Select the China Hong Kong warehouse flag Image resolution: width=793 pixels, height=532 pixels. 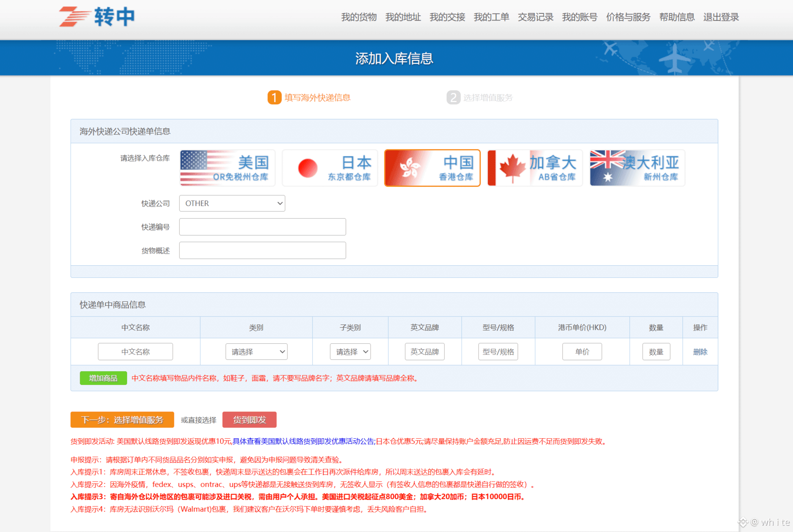[x=432, y=168]
